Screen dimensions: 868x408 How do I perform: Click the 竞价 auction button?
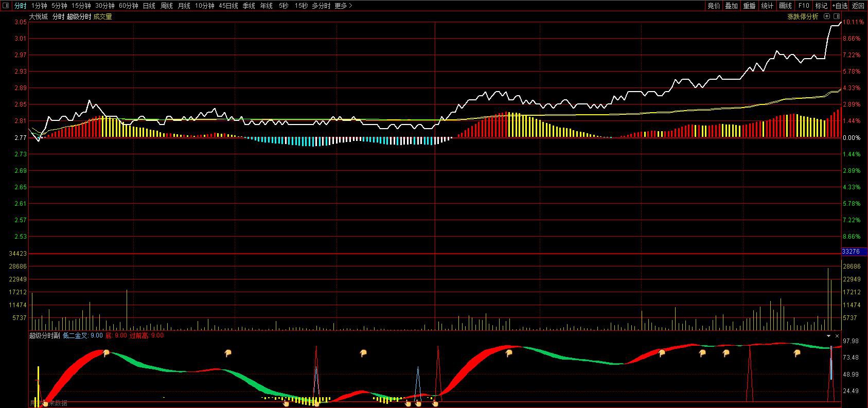coord(714,6)
